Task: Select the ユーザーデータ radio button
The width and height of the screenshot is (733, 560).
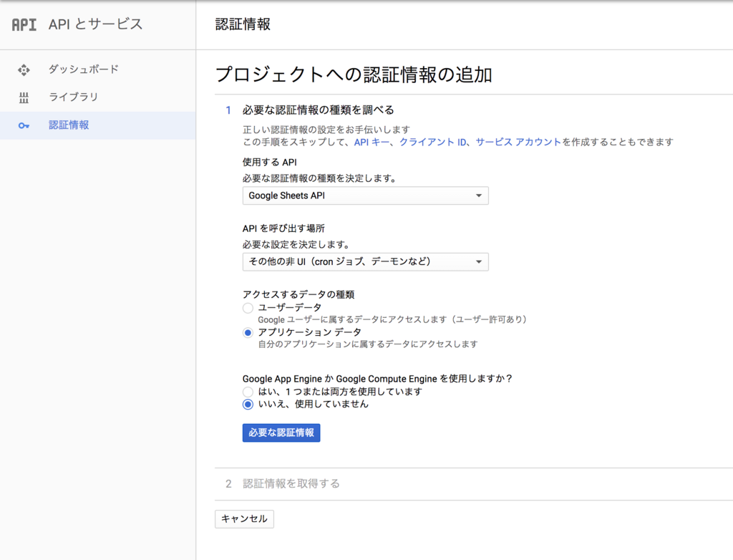Action: click(x=248, y=308)
